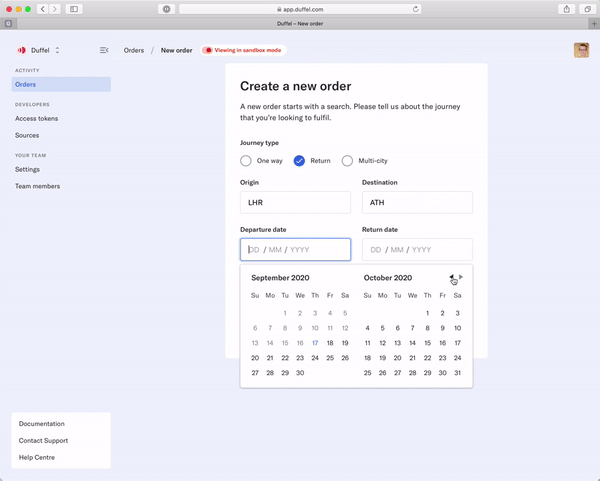Click Safari's back navigation arrow
Viewport: 600px width, 481px height.
click(x=42, y=9)
